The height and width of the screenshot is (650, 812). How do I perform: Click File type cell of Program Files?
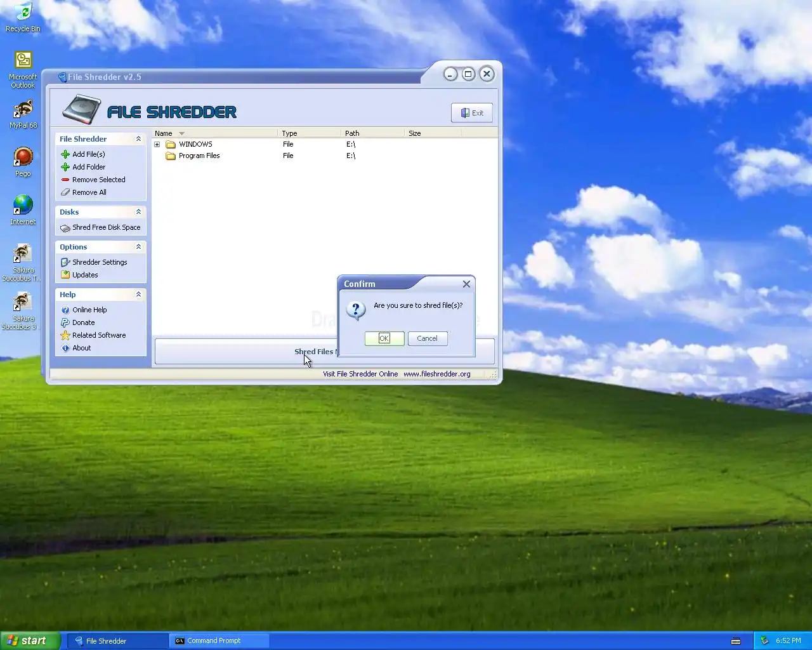[288, 156]
